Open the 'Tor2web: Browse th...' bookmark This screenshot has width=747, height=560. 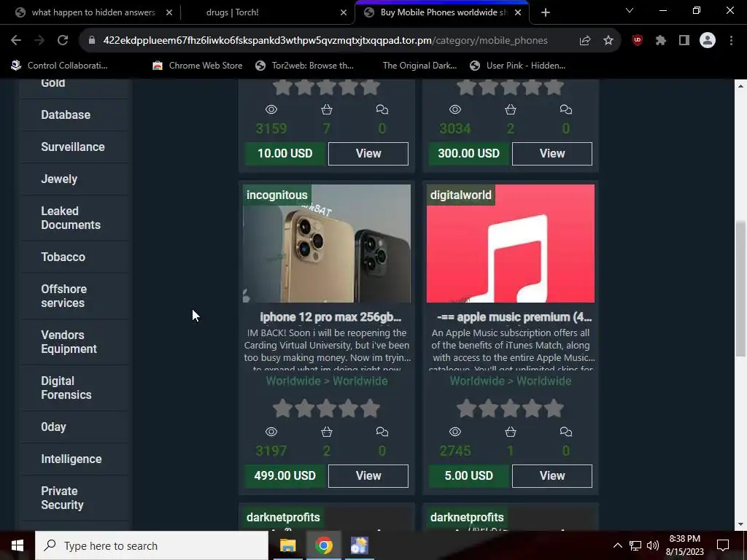click(305, 66)
